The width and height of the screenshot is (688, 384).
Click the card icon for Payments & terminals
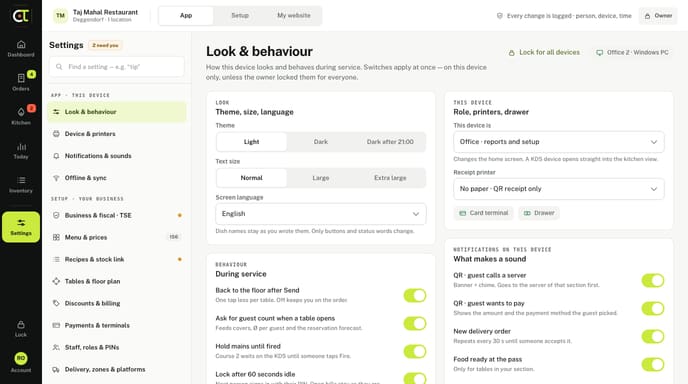click(56, 325)
